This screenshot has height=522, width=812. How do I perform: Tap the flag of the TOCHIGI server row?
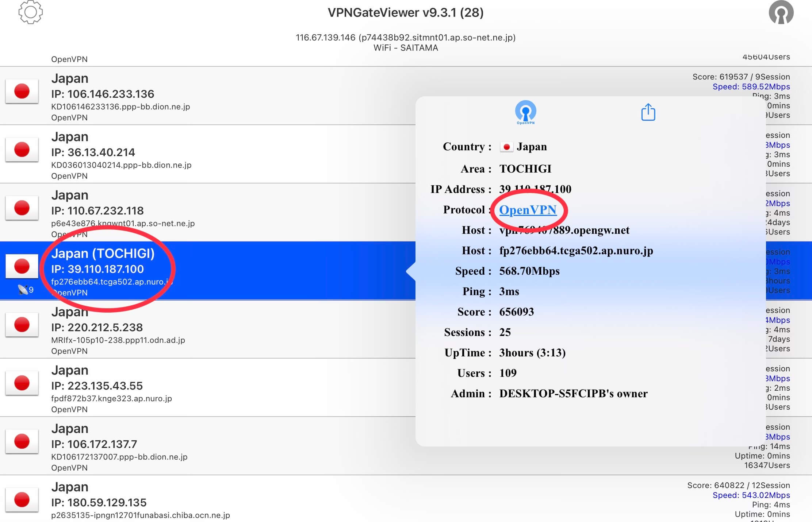coord(22,266)
